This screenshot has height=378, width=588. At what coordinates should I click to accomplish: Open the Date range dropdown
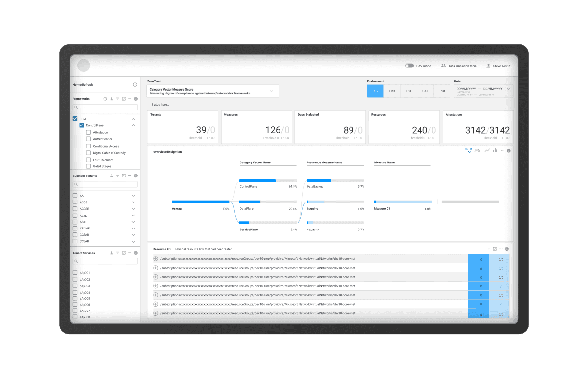point(483,91)
